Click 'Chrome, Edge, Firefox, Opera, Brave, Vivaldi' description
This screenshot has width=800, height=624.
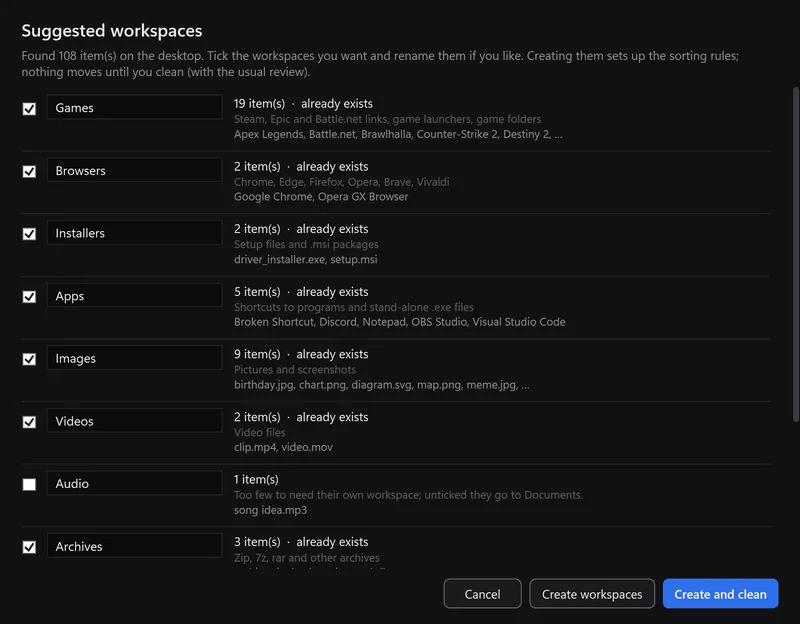(341, 182)
